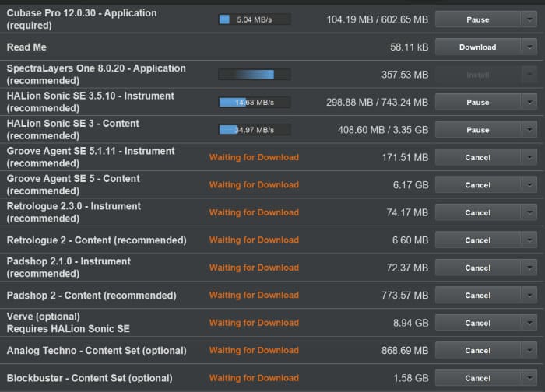
Task: Cancel Retrologue 2.3.0 Instrument download
Action: (x=478, y=212)
